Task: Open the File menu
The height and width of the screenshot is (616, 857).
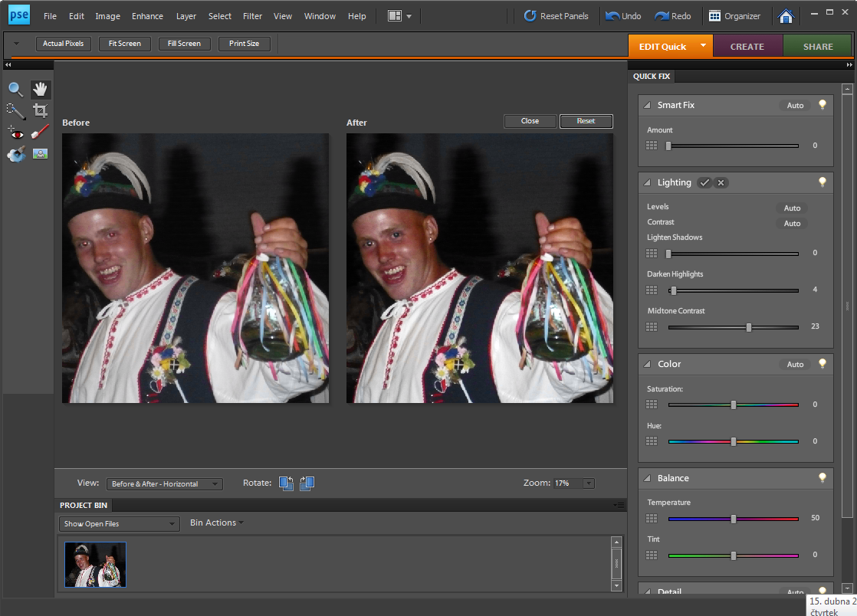Action: pos(50,16)
